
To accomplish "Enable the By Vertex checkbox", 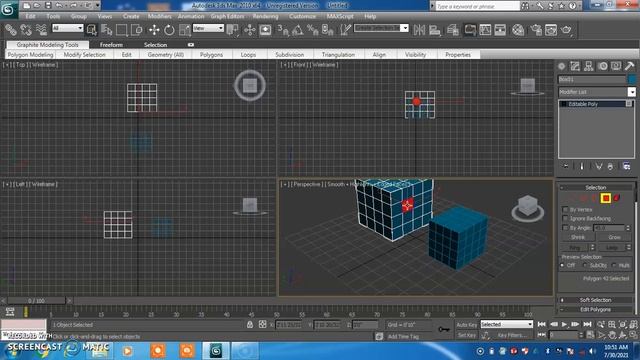I will [565, 209].
